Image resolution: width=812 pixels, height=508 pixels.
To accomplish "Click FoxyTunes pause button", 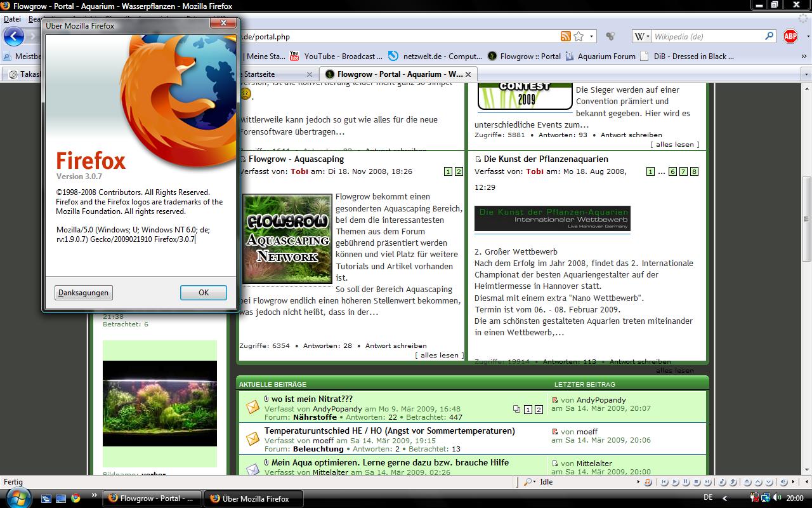I will 687,482.
